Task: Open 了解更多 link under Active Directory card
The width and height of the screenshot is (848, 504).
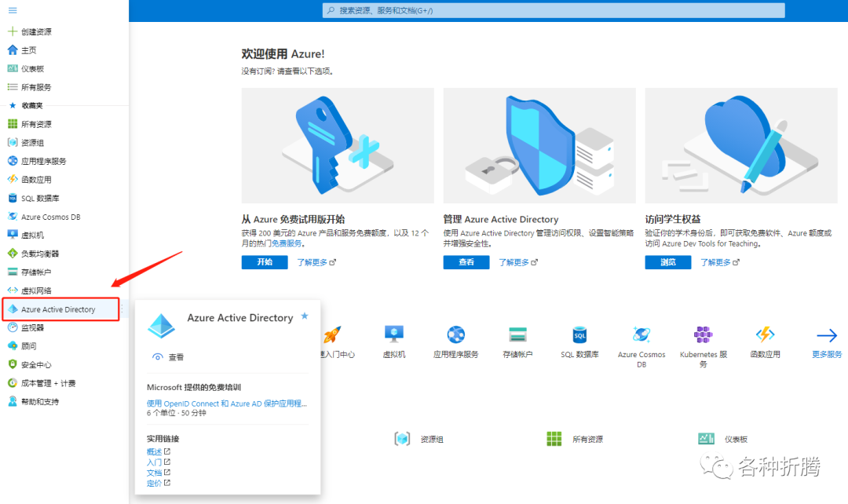Action: point(517,262)
